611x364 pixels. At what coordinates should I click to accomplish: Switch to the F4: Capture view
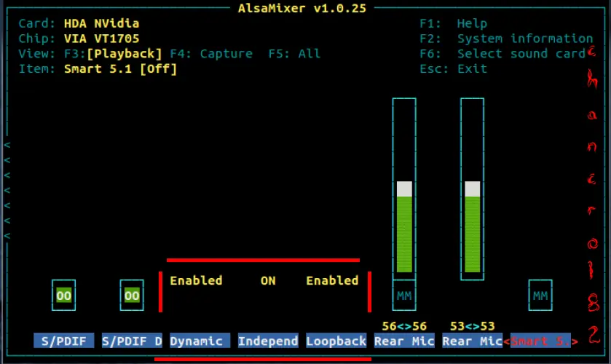tap(211, 54)
